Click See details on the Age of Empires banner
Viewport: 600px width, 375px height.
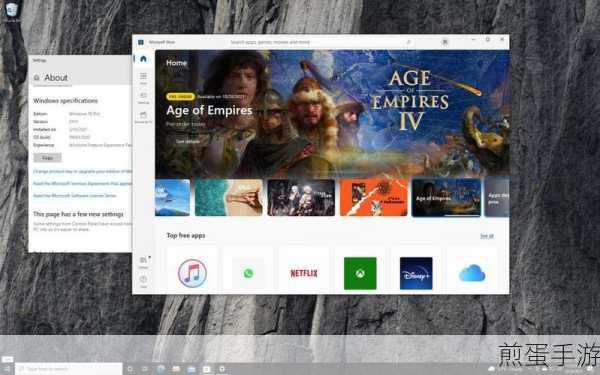click(188, 141)
